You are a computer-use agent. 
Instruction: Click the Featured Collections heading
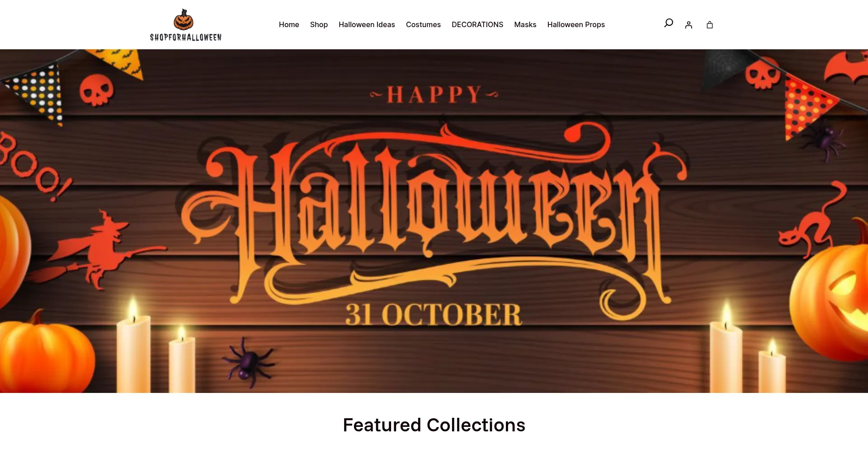click(434, 425)
